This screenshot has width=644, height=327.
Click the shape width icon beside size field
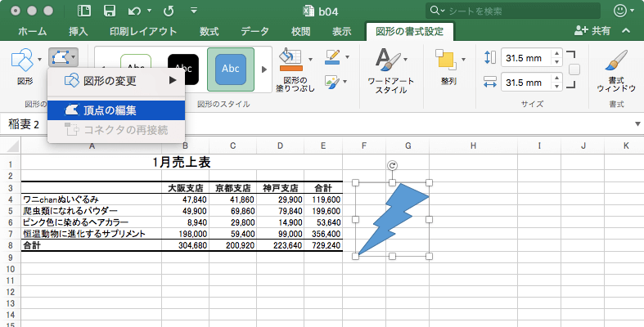[x=489, y=82]
